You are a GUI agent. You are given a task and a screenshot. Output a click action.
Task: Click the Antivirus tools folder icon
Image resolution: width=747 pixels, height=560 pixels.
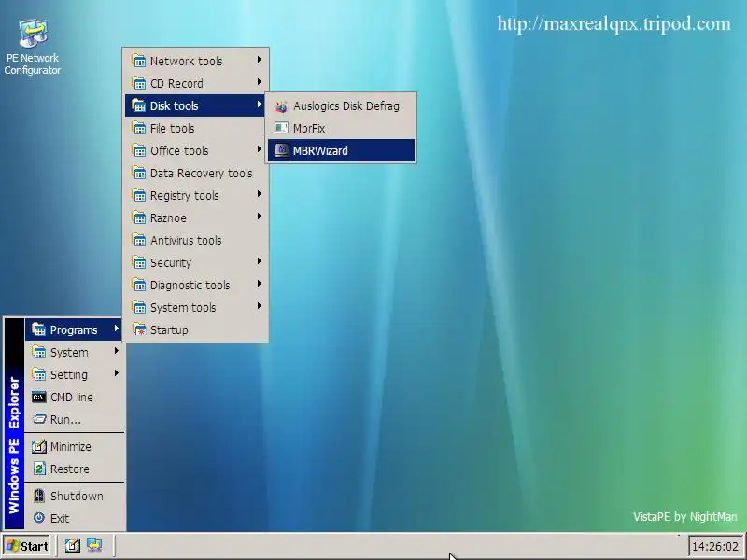[138, 240]
